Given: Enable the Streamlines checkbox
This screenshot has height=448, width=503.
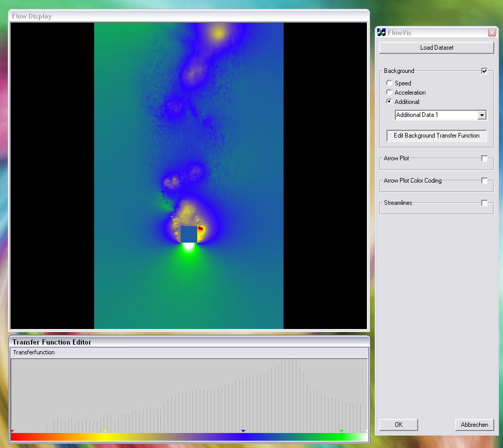Looking at the screenshot, I should 484,203.
